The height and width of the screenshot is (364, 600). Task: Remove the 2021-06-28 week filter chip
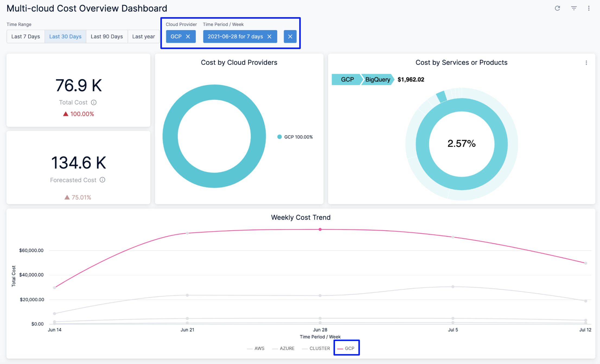pyautogui.click(x=269, y=37)
